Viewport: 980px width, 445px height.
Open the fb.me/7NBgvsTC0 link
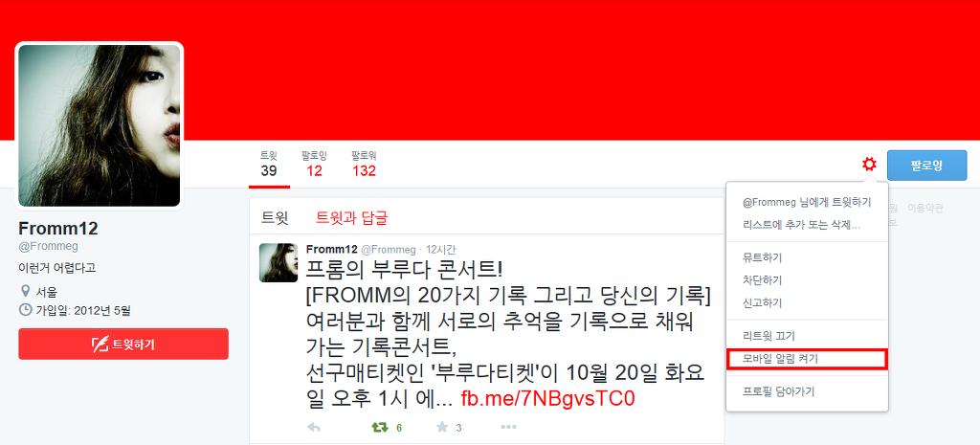click(x=547, y=399)
